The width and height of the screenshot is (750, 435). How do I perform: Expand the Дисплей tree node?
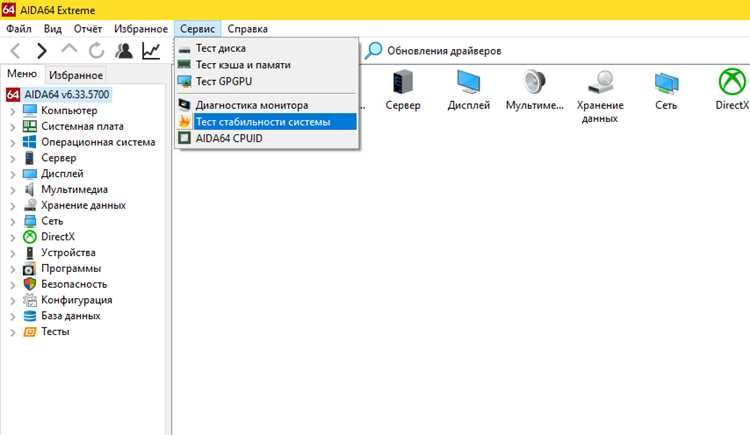click(13, 175)
